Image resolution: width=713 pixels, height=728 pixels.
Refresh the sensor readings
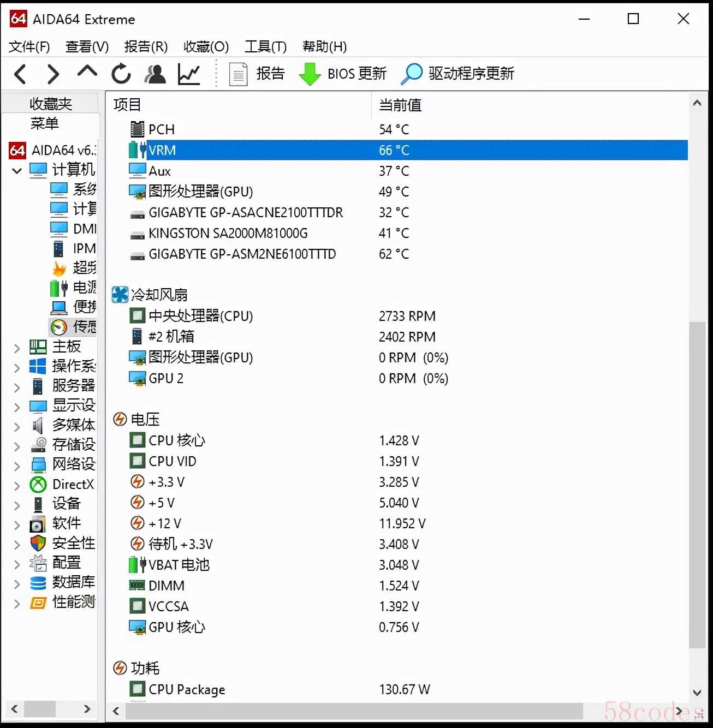click(x=121, y=74)
